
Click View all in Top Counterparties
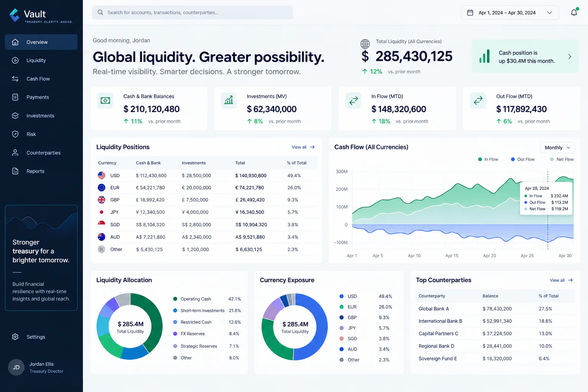(561, 280)
